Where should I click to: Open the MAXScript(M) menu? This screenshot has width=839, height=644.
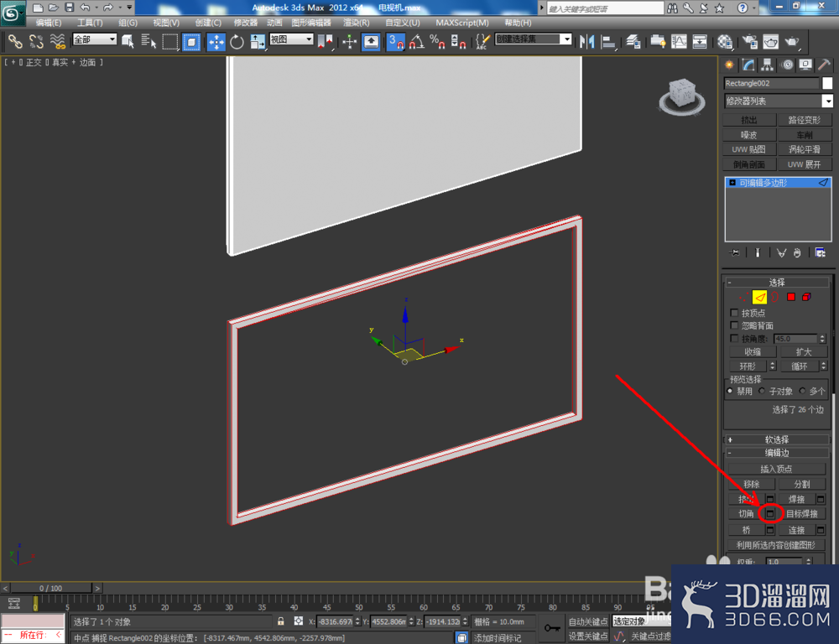point(461,23)
